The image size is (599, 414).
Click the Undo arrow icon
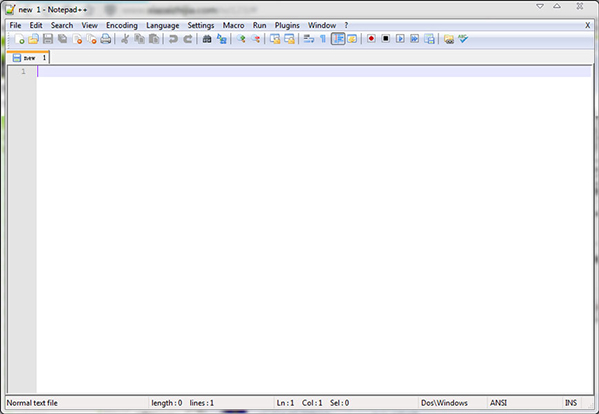pos(173,39)
